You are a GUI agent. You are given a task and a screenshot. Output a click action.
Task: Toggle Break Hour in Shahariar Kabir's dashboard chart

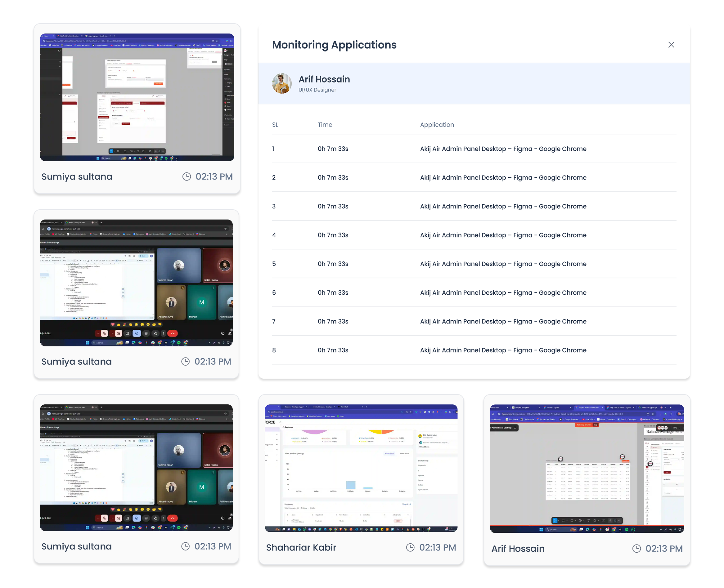coord(404,453)
